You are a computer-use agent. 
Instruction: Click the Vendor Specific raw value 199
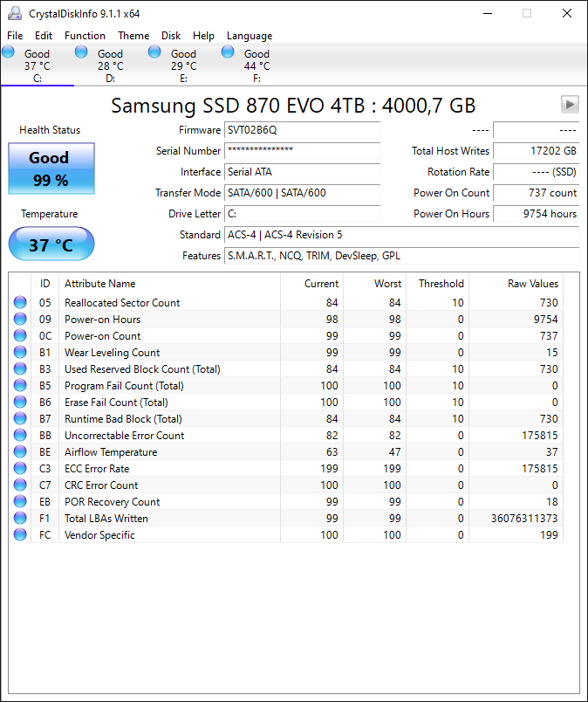click(x=549, y=534)
